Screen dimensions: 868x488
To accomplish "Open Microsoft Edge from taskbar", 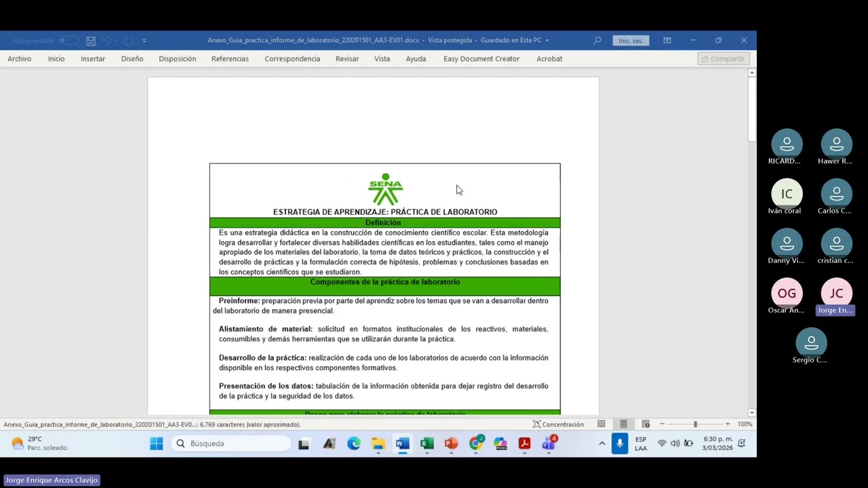I will [x=354, y=443].
